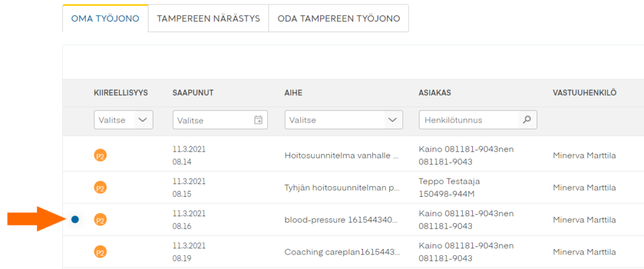Open the Aihe Valitse dropdown
644x269 pixels.
pyautogui.click(x=393, y=120)
